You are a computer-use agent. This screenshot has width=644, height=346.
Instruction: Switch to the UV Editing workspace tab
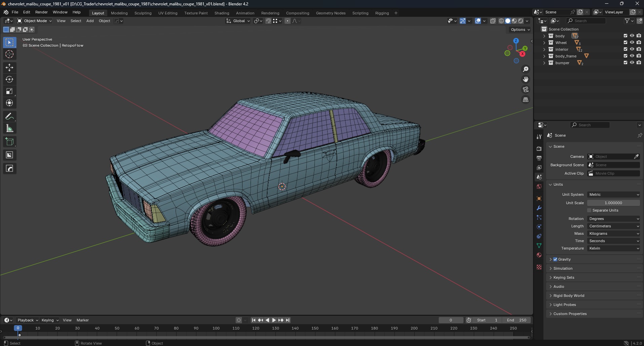tap(168, 13)
